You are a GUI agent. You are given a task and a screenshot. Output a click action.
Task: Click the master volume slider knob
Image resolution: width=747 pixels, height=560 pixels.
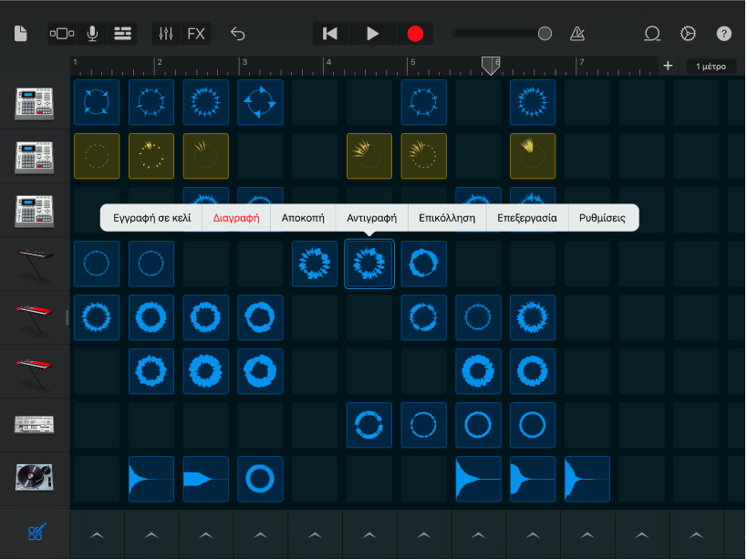pyautogui.click(x=545, y=34)
